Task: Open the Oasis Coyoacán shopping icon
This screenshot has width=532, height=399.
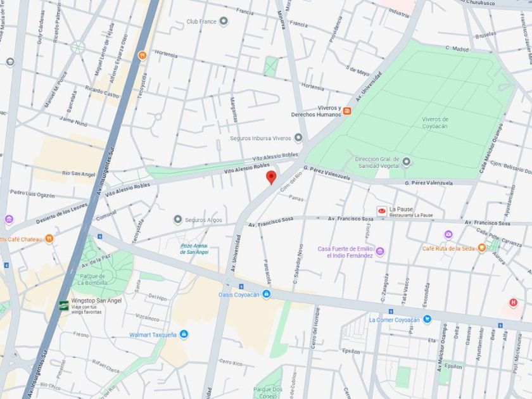Action: (267, 294)
